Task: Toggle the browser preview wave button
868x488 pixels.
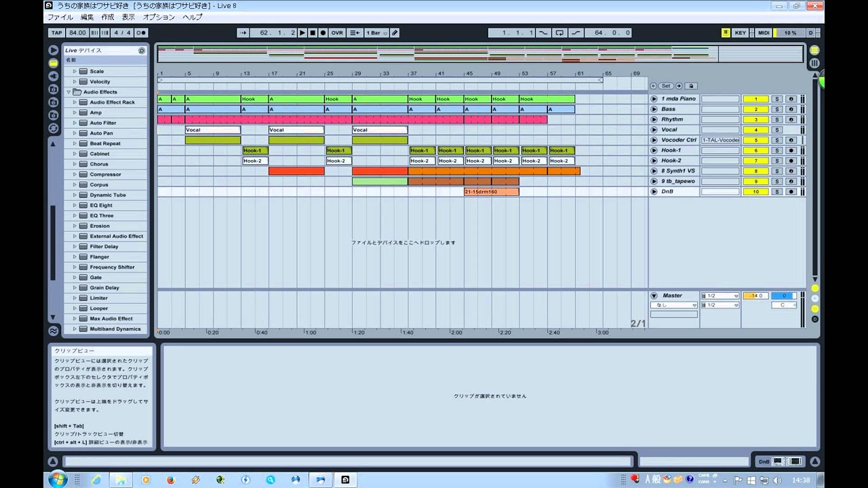Action: click(53, 331)
